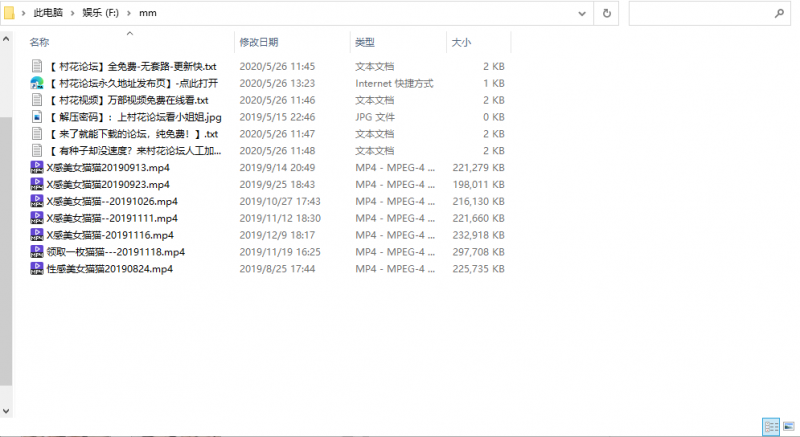Sort files by the 大小 column header
The image size is (800, 437).
point(461,42)
